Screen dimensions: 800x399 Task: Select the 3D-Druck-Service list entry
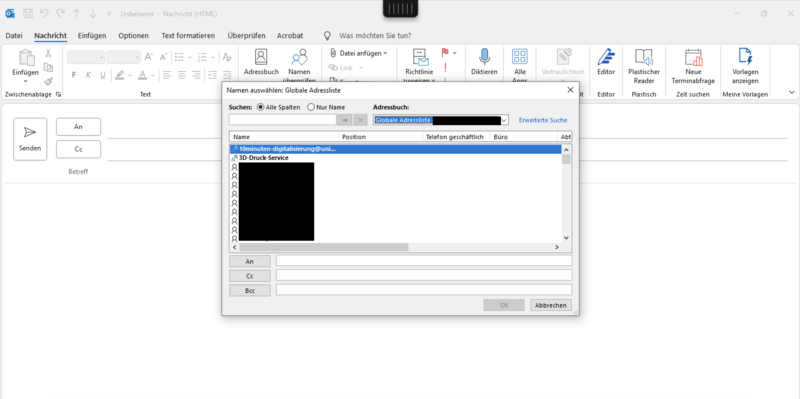coord(263,158)
